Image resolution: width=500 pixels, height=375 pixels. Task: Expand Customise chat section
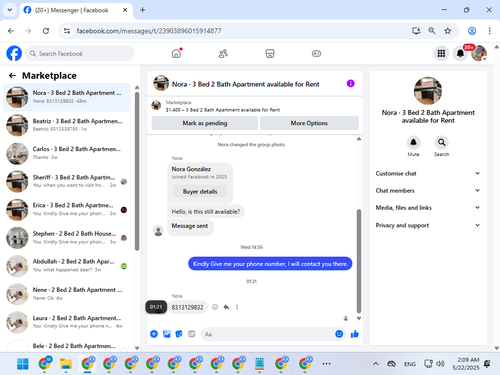tap(428, 173)
